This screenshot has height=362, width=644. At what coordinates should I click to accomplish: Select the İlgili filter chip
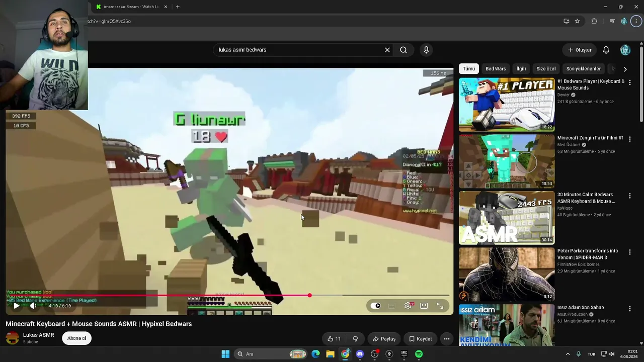(x=521, y=69)
